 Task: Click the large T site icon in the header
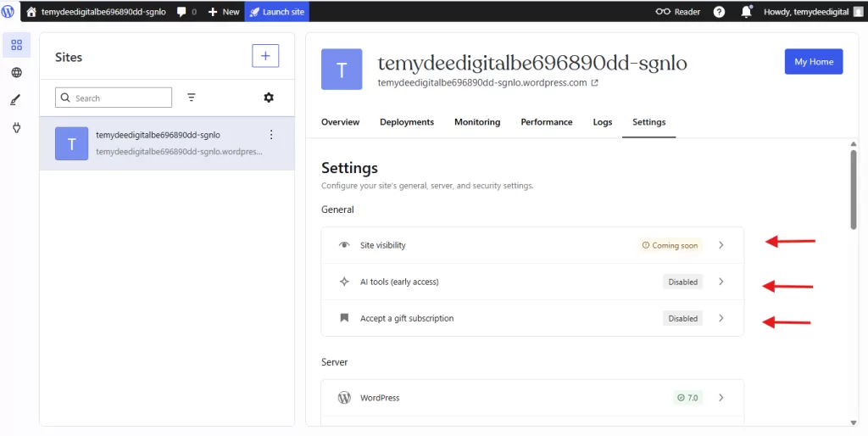342,70
